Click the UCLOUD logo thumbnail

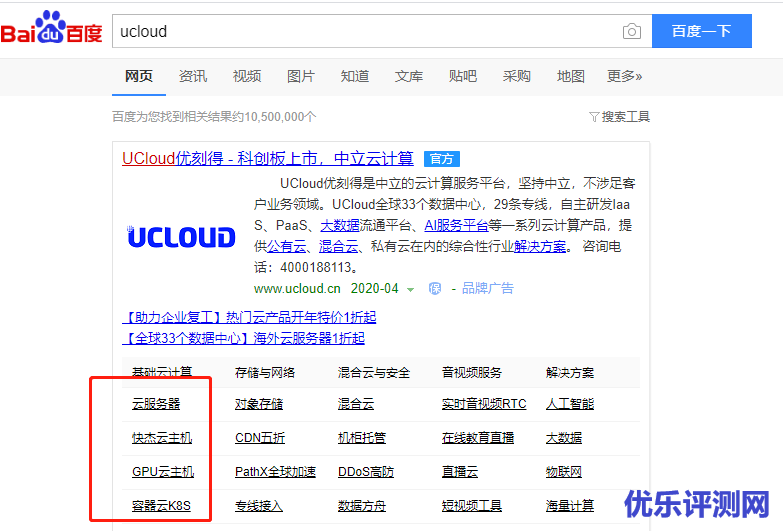point(181,237)
